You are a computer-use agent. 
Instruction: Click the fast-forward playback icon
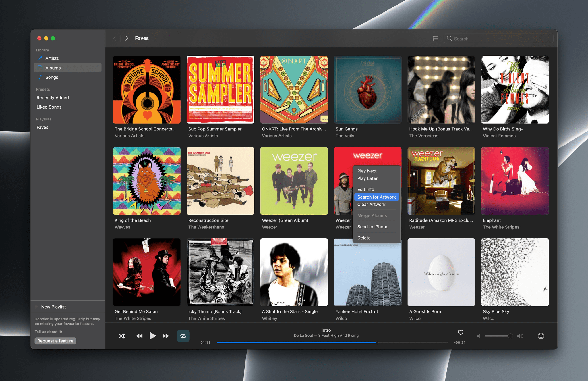point(165,336)
